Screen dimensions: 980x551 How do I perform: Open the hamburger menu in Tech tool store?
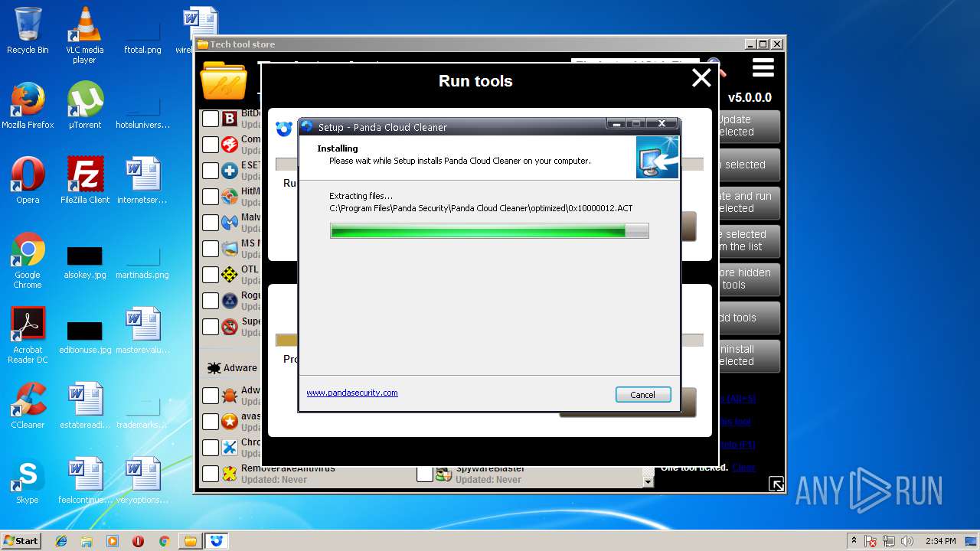pyautogui.click(x=763, y=69)
